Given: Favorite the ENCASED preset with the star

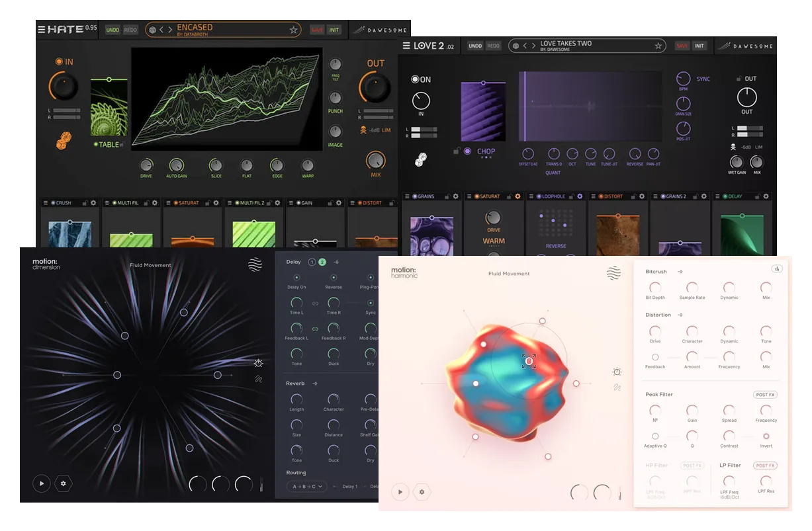Looking at the screenshot, I should pos(293,30).
